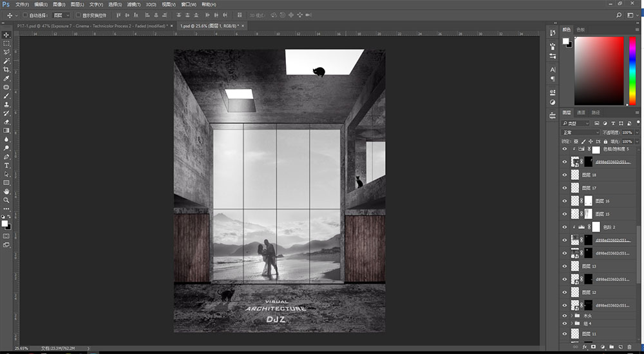Expand the 木头 layer group
The height and width of the screenshot is (354, 644).
click(x=572, y=316)
